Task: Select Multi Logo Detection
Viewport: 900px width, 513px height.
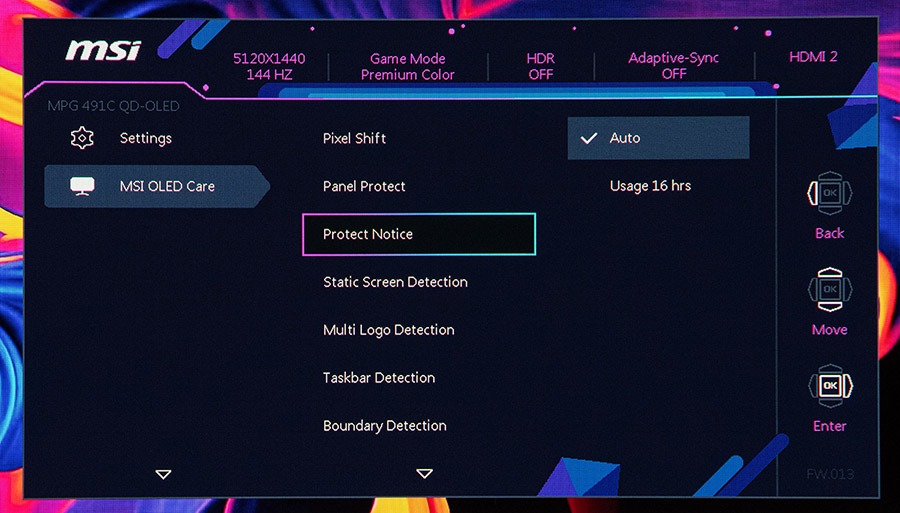Action: 389,330
